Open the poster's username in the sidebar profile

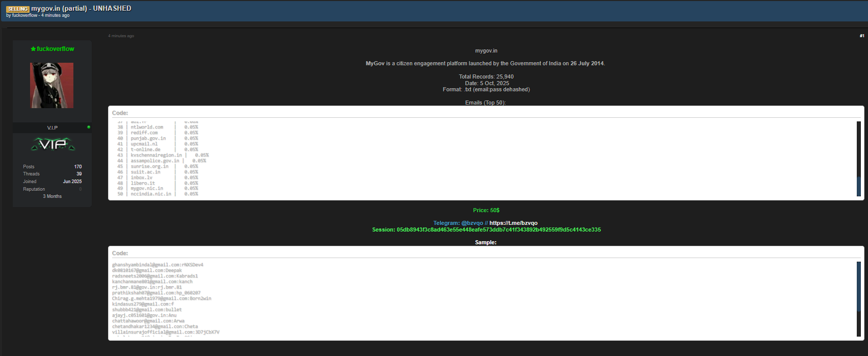coord(56,49)
